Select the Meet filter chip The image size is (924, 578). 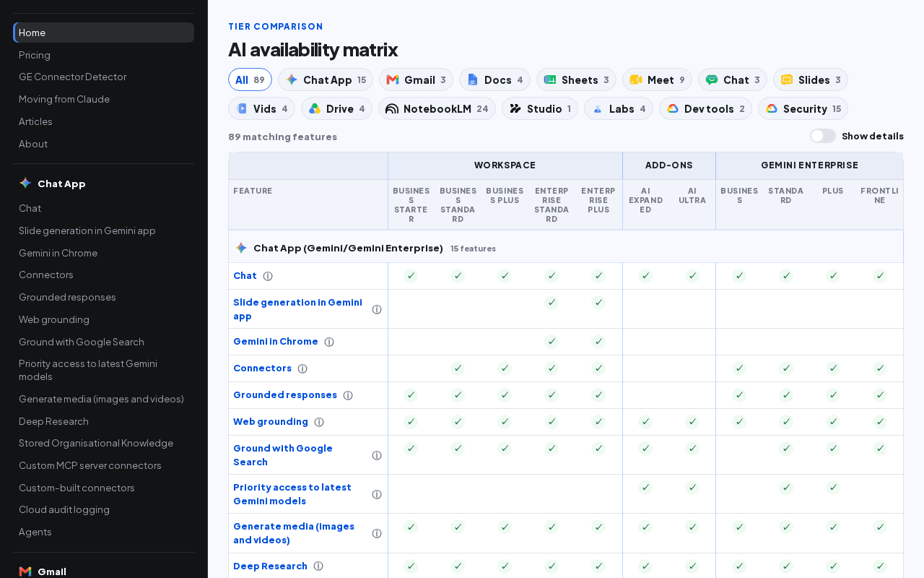click(657, 79)
